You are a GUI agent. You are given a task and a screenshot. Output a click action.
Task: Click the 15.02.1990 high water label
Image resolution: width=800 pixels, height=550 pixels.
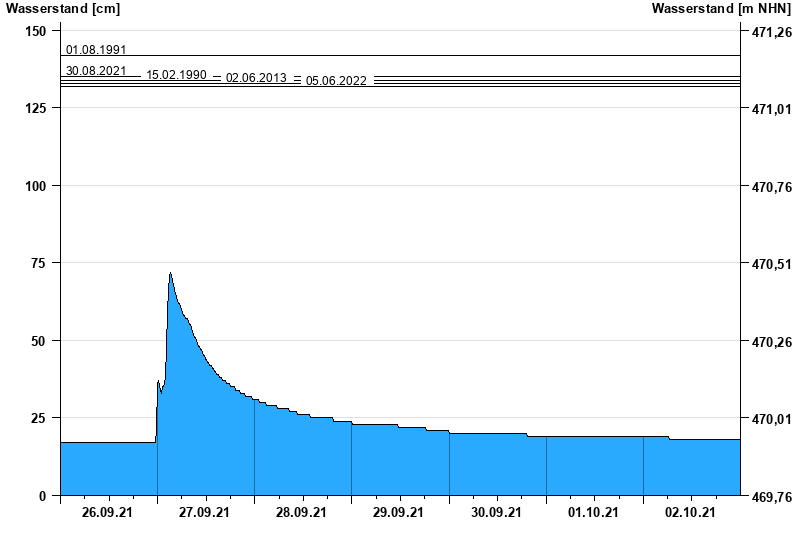click(x=177, y=75)
